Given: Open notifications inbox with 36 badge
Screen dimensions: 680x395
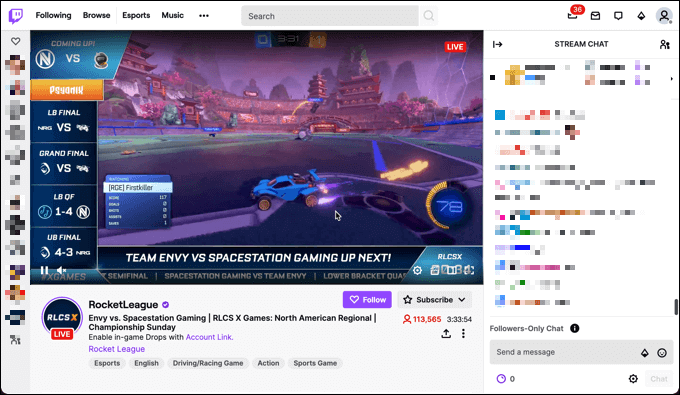Looking at the screenshot, I should coord(573,16).
